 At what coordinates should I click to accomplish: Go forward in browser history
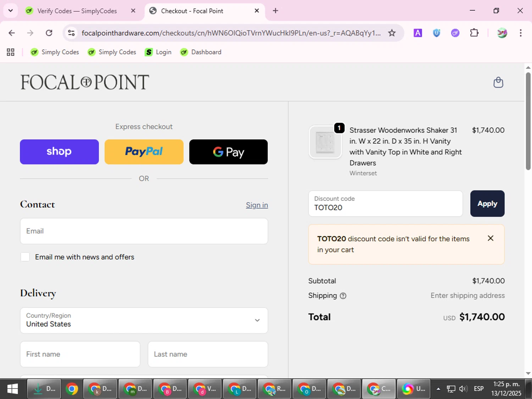coord(30,33)
